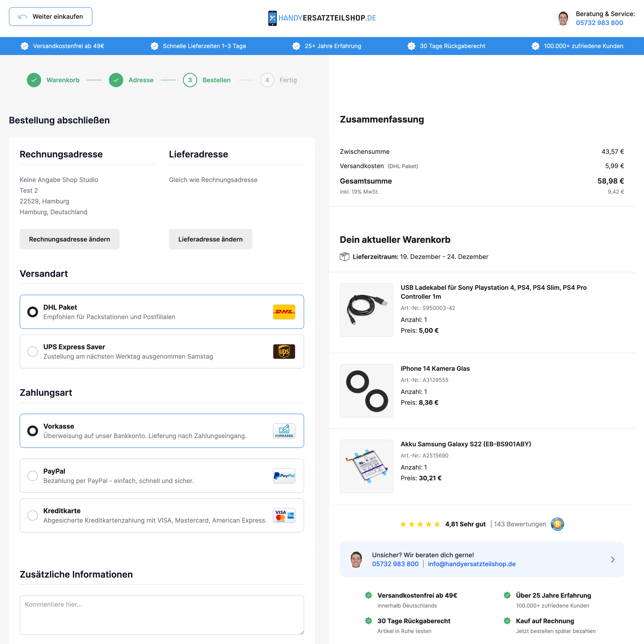
Task: Click the Kommentiere hier comment field
Action: tap(162, 615)
